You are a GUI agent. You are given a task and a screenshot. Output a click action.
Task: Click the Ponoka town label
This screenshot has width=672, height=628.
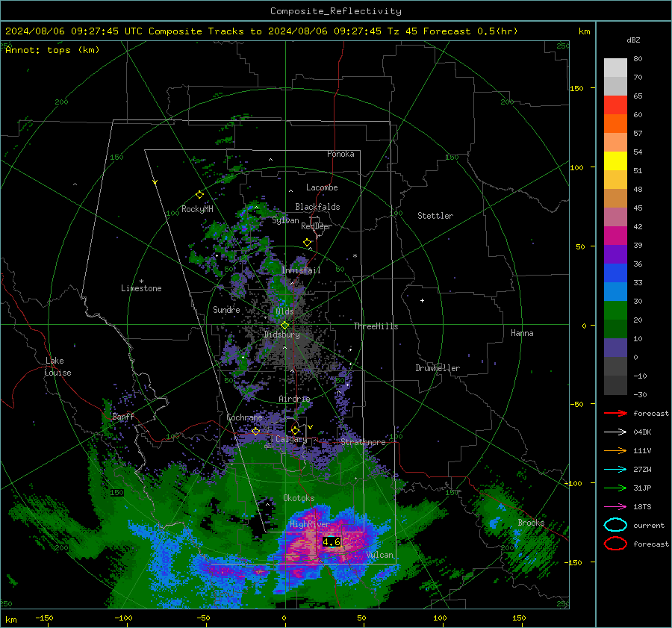(340, 154)
